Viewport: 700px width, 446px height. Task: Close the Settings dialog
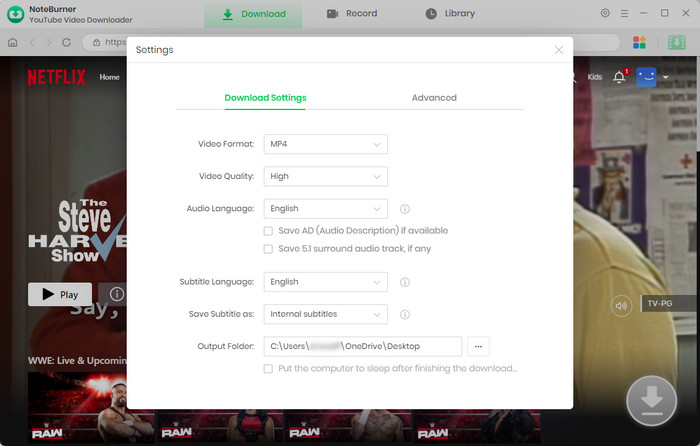559,49
